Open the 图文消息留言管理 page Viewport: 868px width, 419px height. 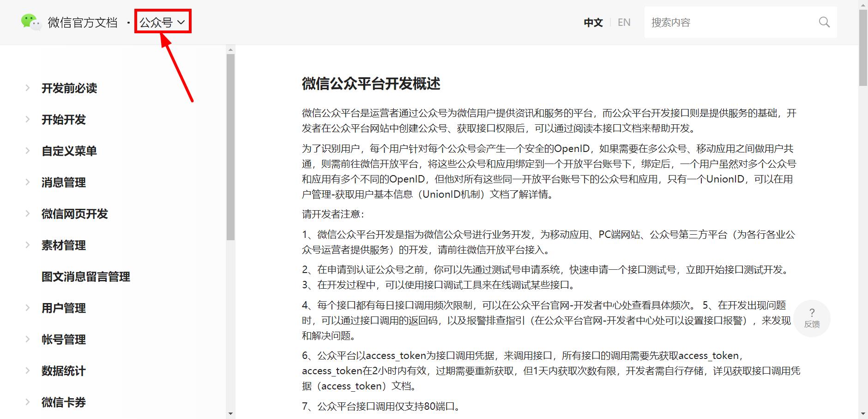86,276
